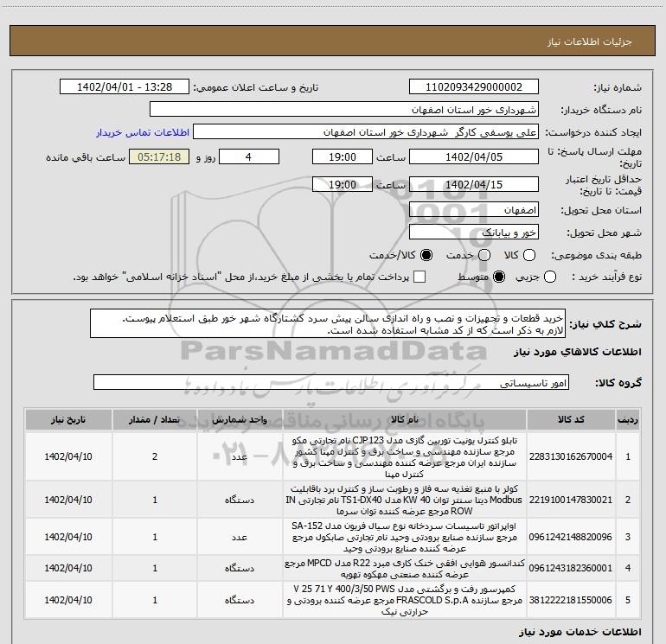Click the price validity time field 19:00
The image size is (666, 644).
tap(343, 184)
